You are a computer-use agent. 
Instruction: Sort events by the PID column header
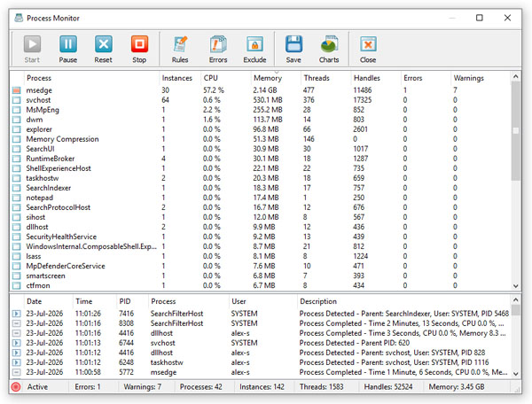[x=132, y=301]
